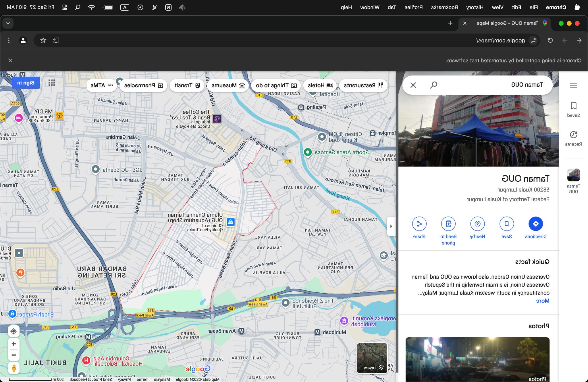
Task: Select the Taman OUG recent thumbnail in sidebar
Action: (573, 175)
